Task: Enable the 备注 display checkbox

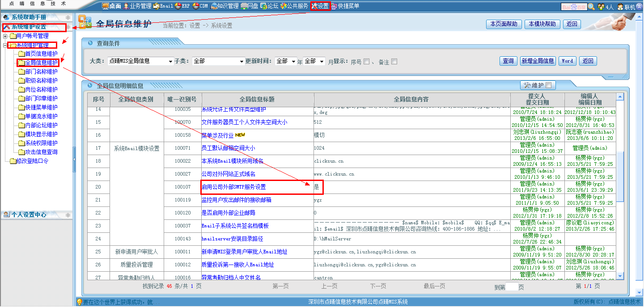Action: (x=394, y=62)
